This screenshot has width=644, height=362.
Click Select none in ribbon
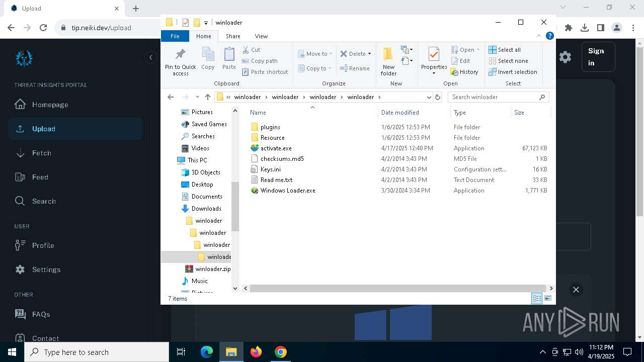click(x=508, y=61)
